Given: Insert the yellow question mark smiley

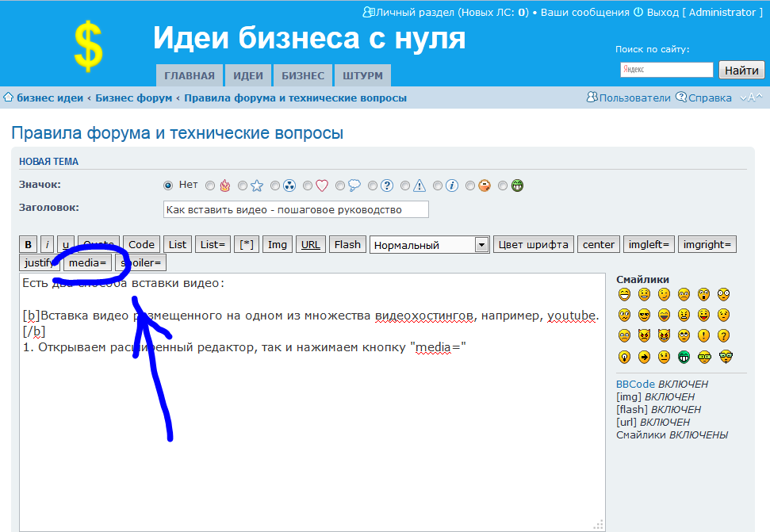Looking at the screenshot, I should pyautogui.click(x=724, y=336).
